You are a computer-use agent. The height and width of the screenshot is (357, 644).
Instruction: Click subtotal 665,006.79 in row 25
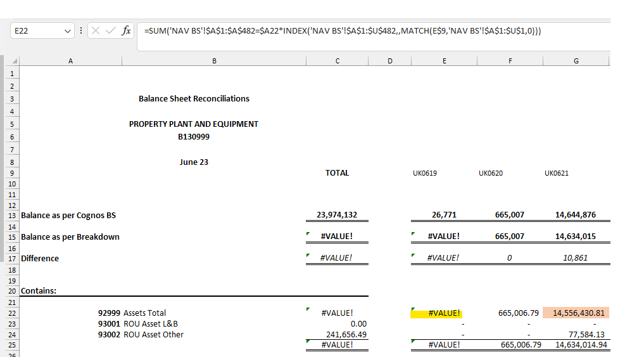pos(521,345)
